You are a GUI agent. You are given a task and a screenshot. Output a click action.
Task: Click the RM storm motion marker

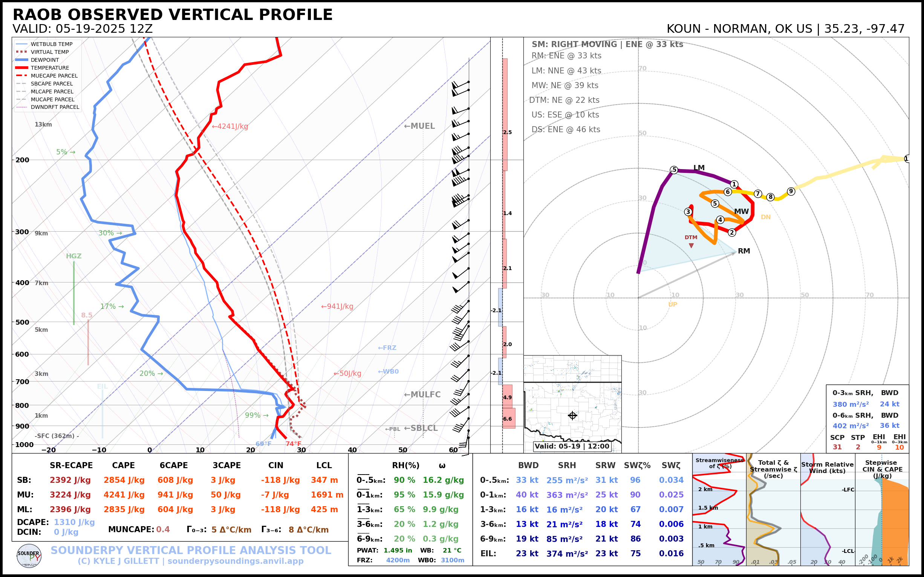[743, 251]
